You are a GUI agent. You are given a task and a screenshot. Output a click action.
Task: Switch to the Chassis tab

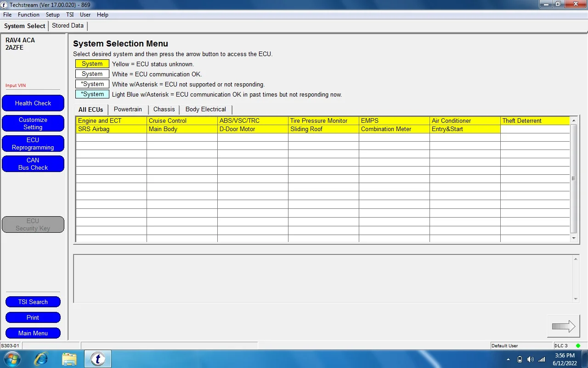coord(164,109)
